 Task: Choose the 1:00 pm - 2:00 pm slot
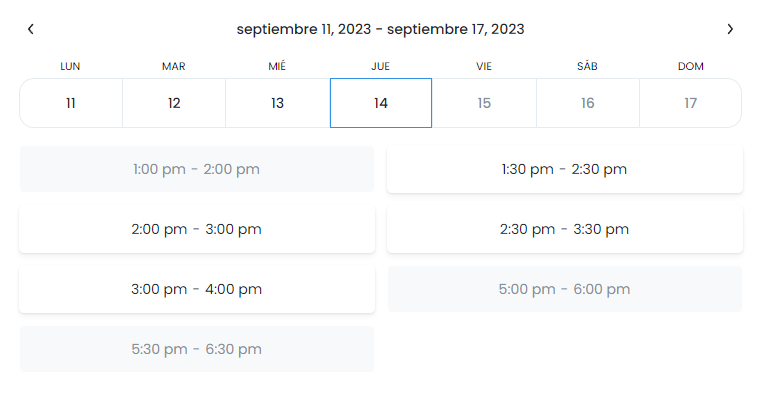click(197, 169)
